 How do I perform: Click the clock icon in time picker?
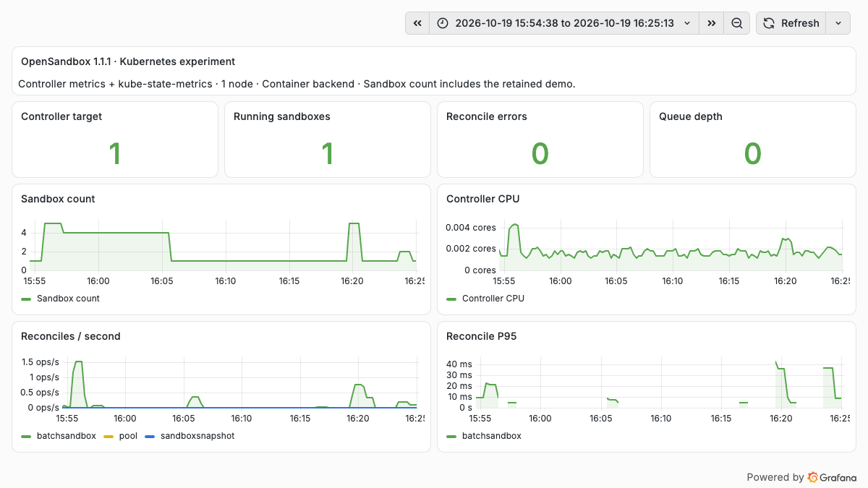(x=443, y=23)
